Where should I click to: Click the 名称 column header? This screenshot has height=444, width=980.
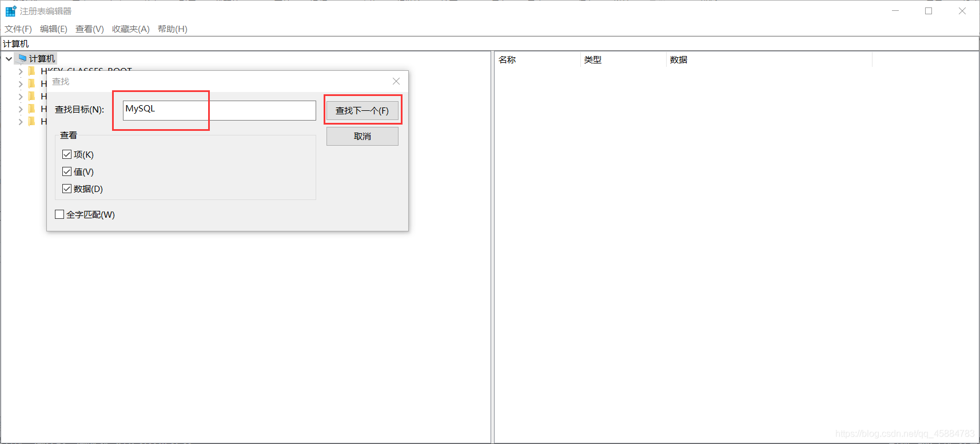(537, 59)
